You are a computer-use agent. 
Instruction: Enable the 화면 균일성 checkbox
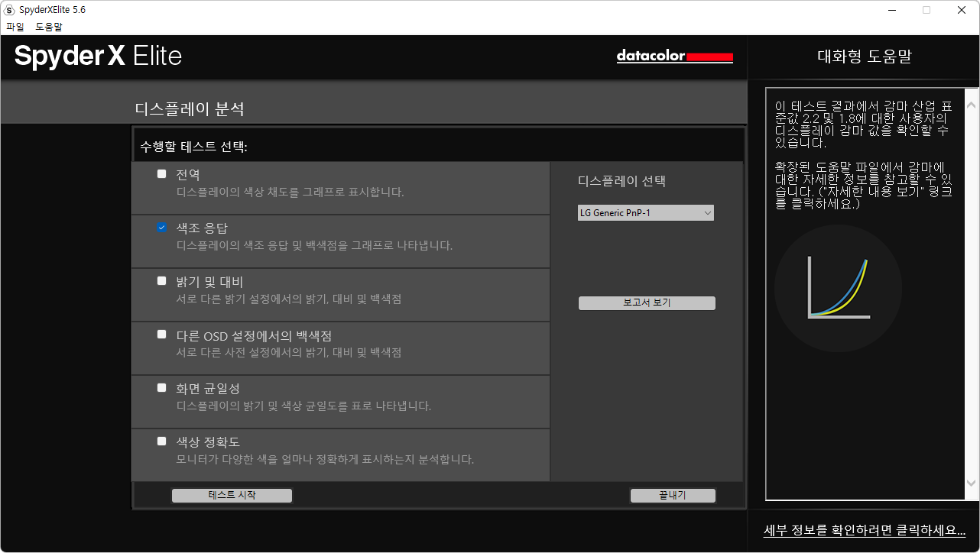161,388
